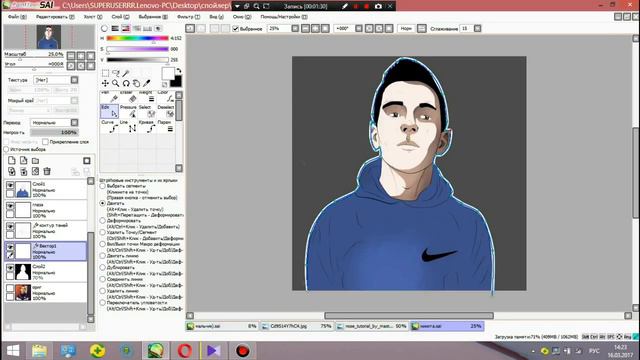Screen dimensions: 640x360
Task: Select the color wheel mode icon
Action: coord(104,29)
